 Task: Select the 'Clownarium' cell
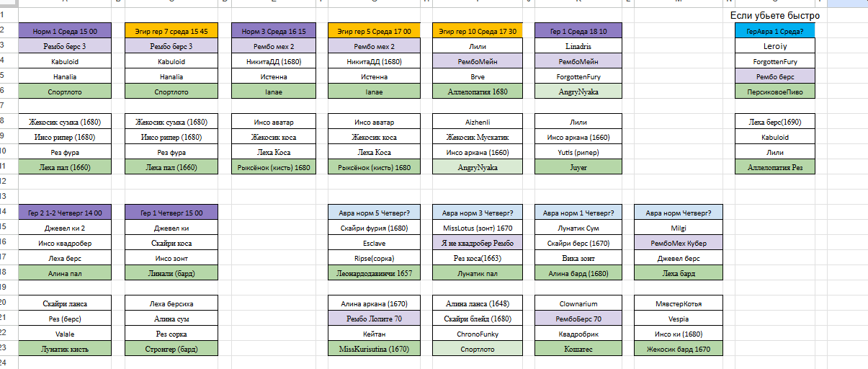click(x=578, y=303)
